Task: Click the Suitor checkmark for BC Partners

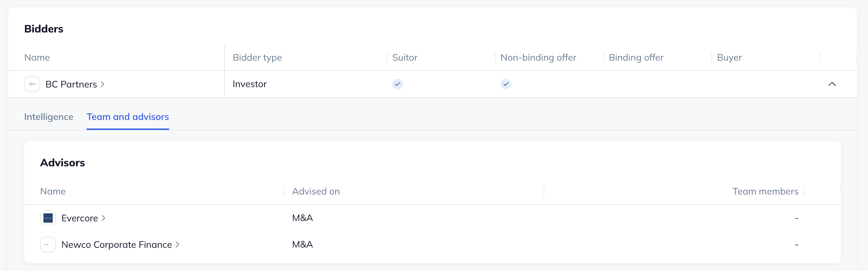Action: point(397,84)
